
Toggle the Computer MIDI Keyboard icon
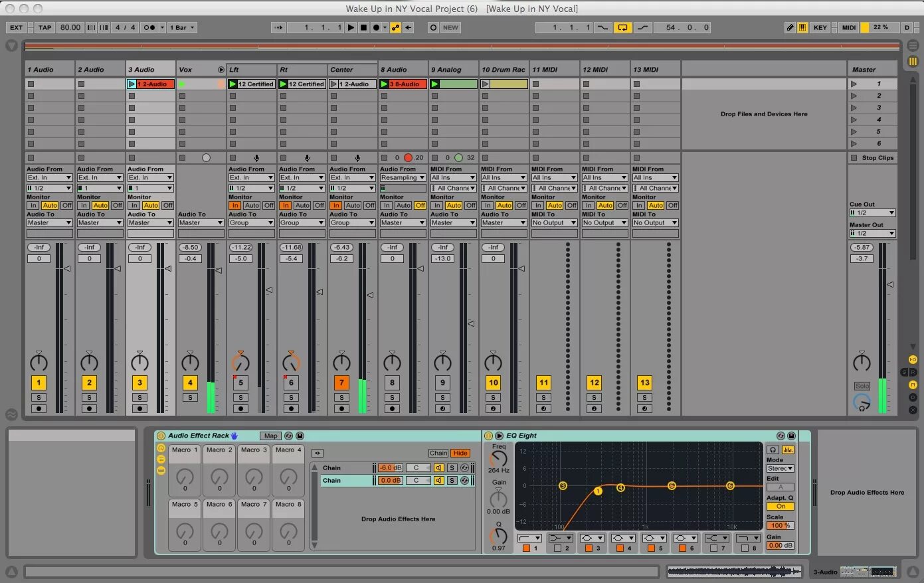point(802,27)
